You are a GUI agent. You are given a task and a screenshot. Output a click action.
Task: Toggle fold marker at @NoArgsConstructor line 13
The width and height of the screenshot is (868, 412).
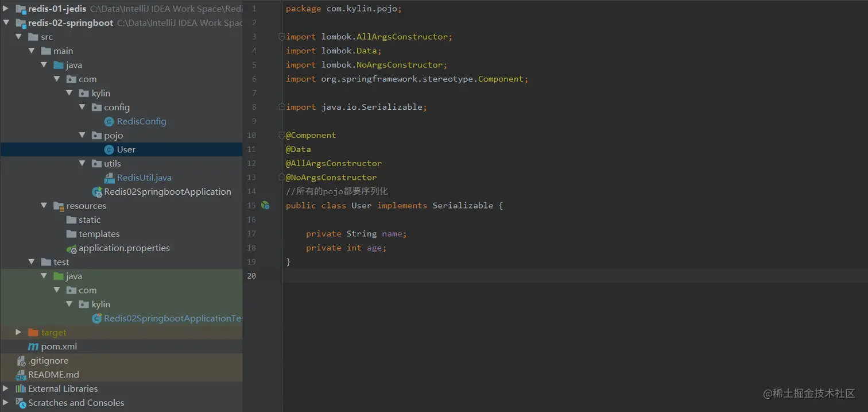click(x=282, y=177)
